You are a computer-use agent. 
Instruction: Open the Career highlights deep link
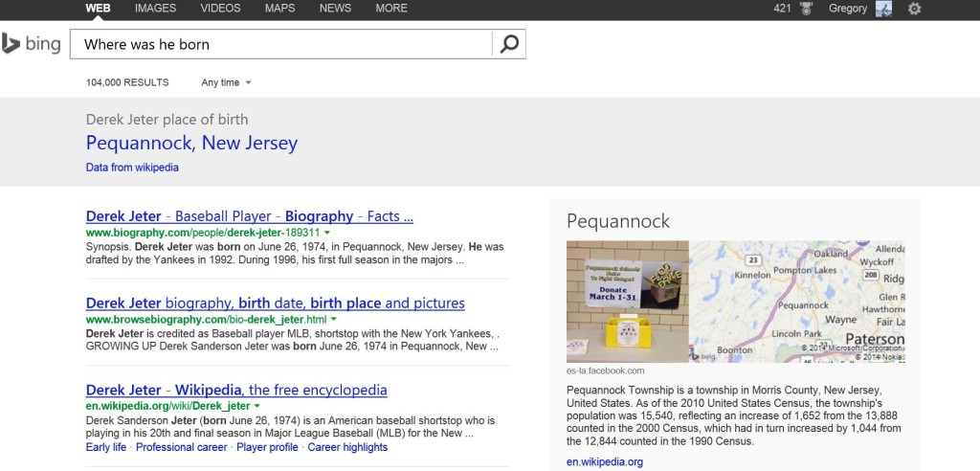347,447
